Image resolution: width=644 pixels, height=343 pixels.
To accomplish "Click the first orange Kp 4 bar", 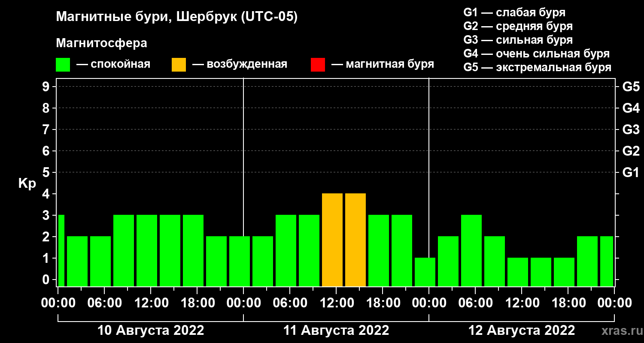I will 332,240.
